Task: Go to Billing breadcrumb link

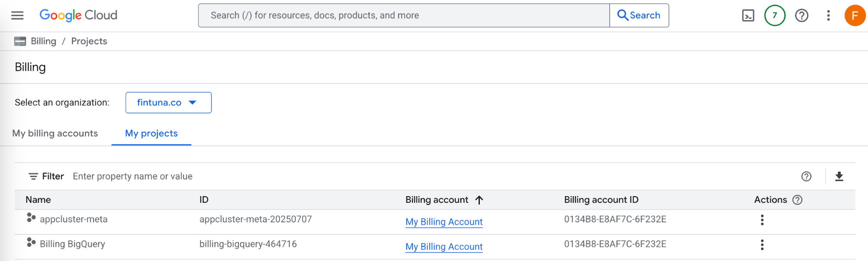Action: (43, 41)
